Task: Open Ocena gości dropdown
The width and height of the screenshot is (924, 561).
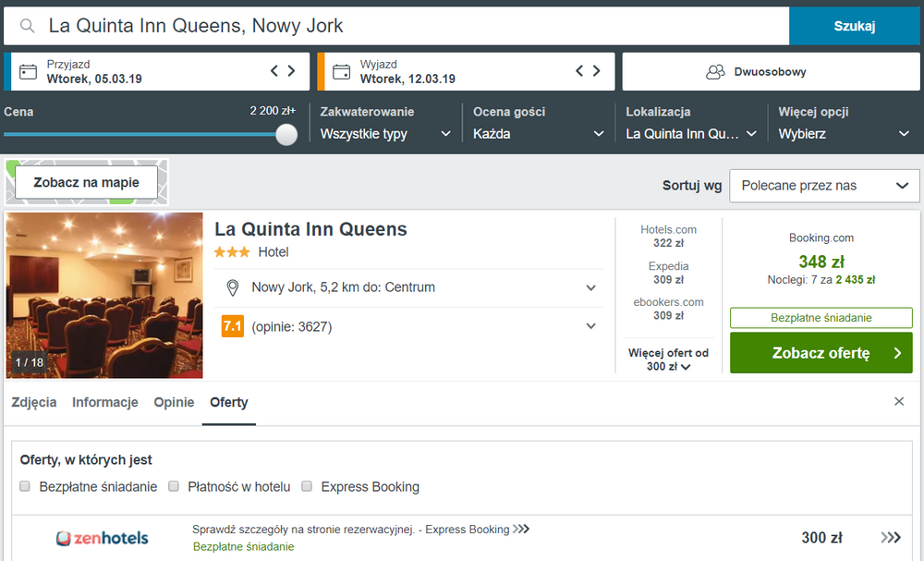Action: (x=539, y=134)
